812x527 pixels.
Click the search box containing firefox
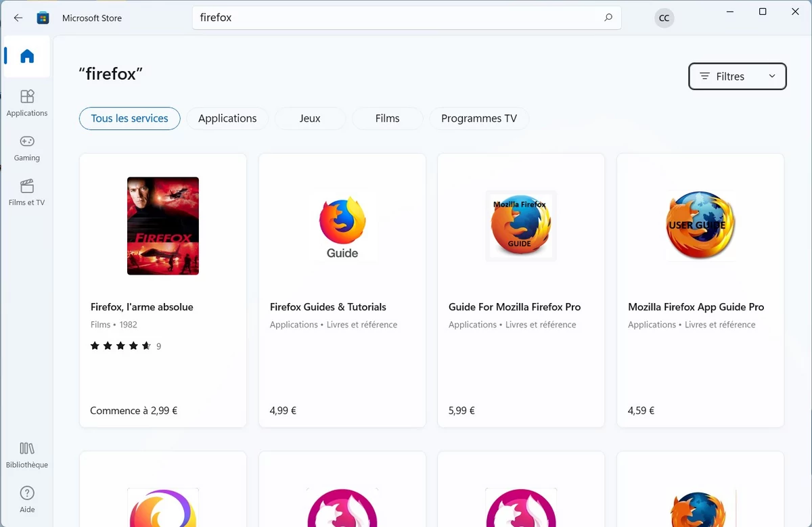pos(407,18)
